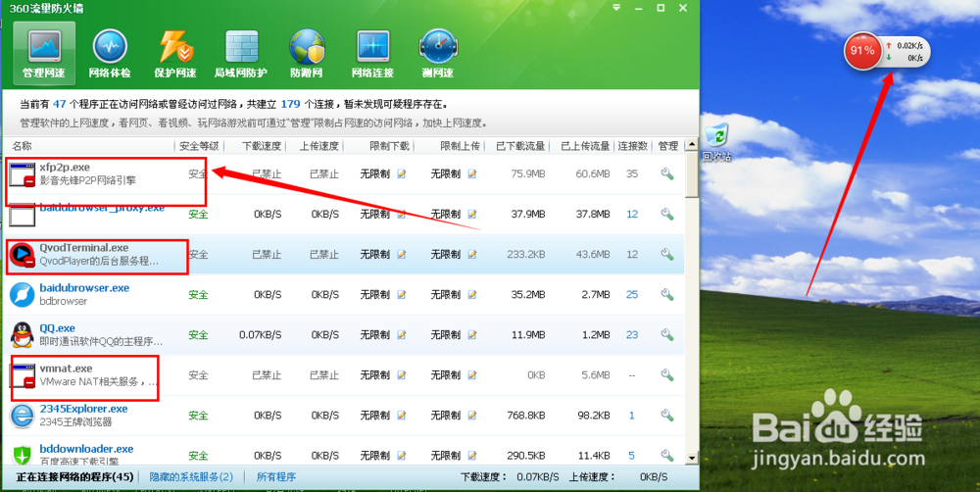Select the bddownloader.exe program name
The height and width of the screenshot is (492, 980).
coord(86,449)
